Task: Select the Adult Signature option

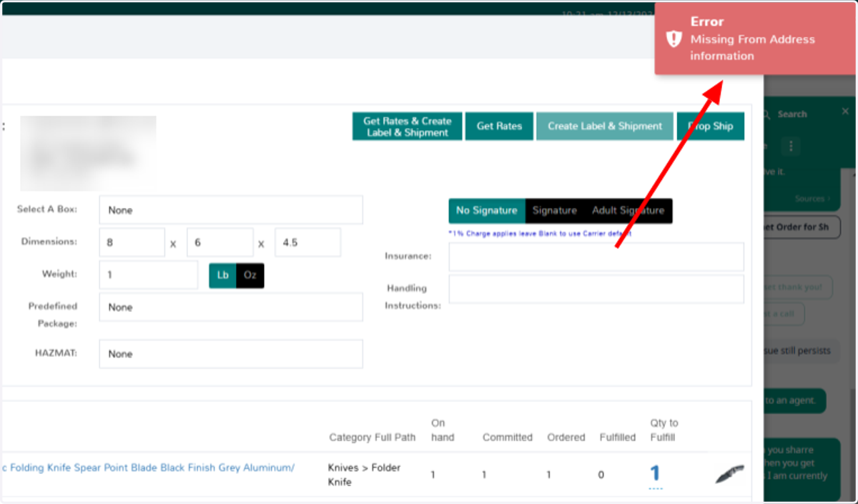Action: click(628, 211)
